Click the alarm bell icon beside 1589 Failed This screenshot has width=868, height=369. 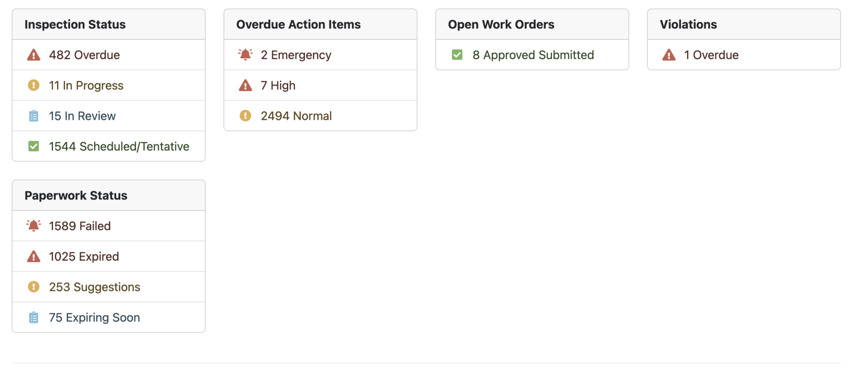pos(34,225)
